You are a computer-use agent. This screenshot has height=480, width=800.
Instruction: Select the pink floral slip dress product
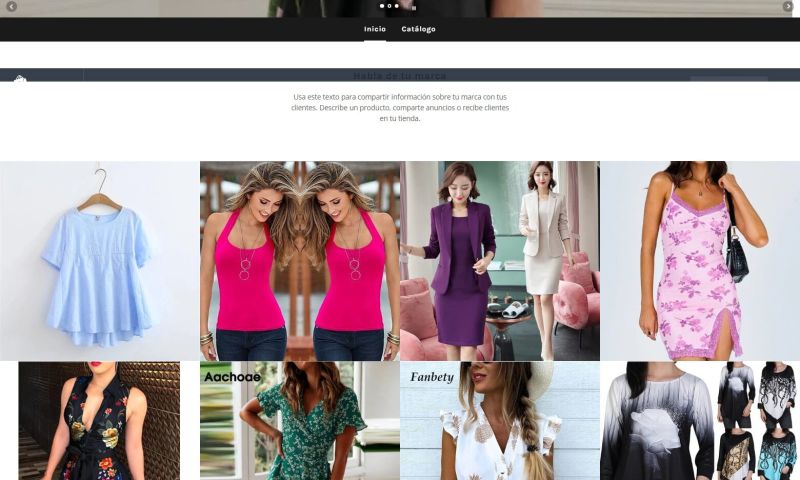coord(699,261)
